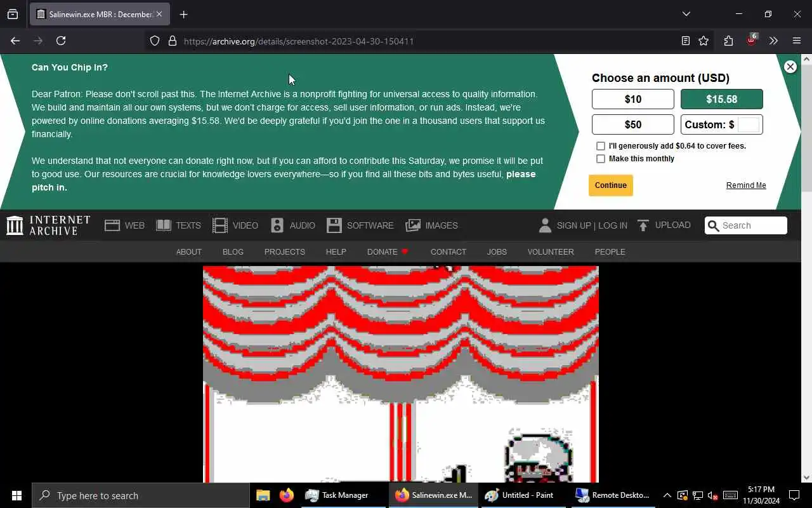Open the HELP menu item

(336, 252)
